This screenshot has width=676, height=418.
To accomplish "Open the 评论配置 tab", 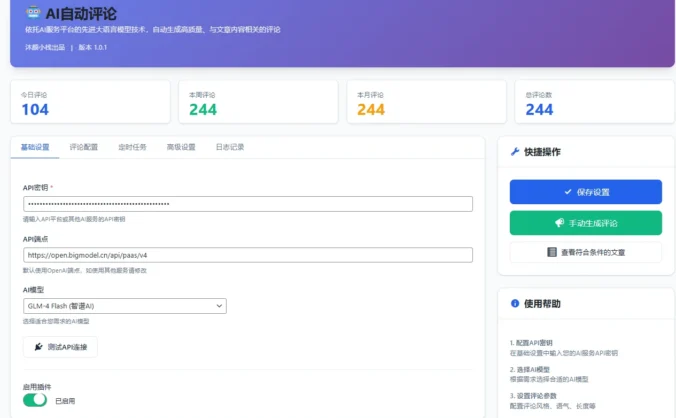I will (84, 147).
